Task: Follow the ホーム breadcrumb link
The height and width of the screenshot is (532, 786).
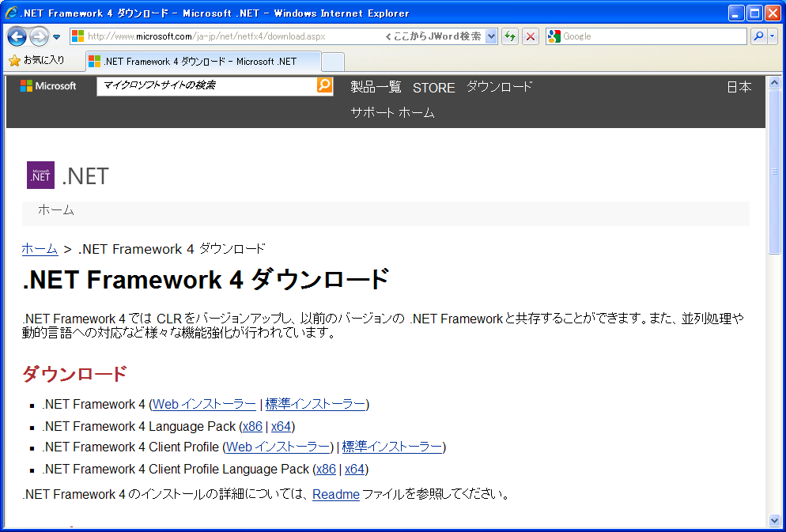Action: (40, 249)
